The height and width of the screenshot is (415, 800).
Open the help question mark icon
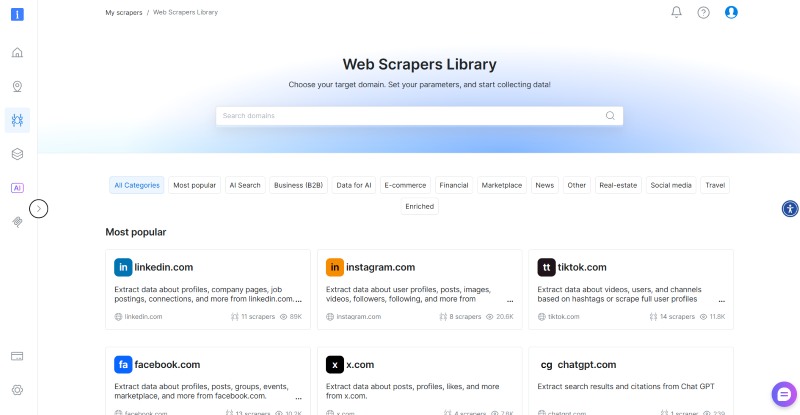[704, 13]
